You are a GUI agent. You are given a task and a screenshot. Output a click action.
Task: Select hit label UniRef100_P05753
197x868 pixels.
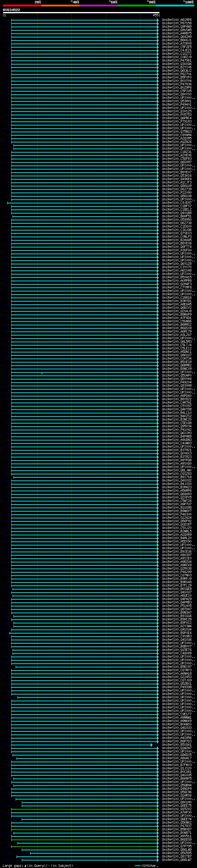[176, 115]
